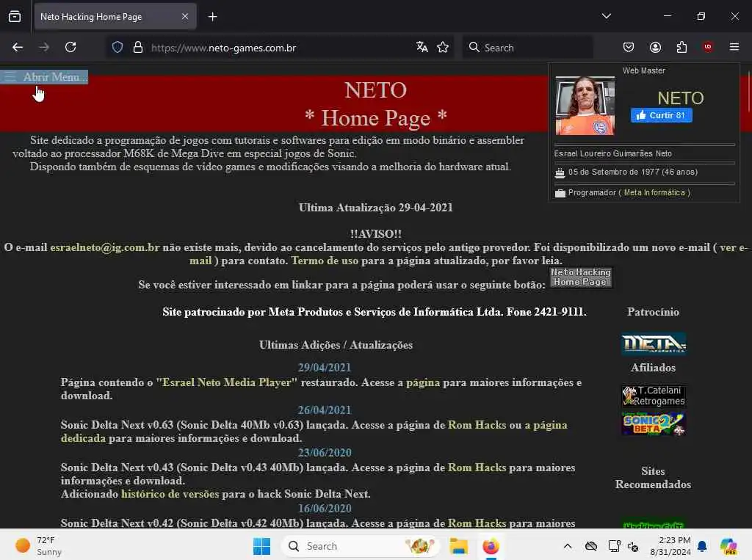Viewport: 752px width, 560px height.
Task: Open tracking protection shield icon
Action: (x=117, y=47)
